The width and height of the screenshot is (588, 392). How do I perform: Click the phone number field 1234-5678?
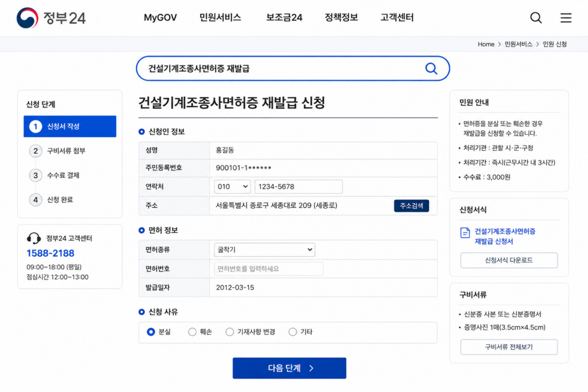pyautogui.click(x=299, y=187)
